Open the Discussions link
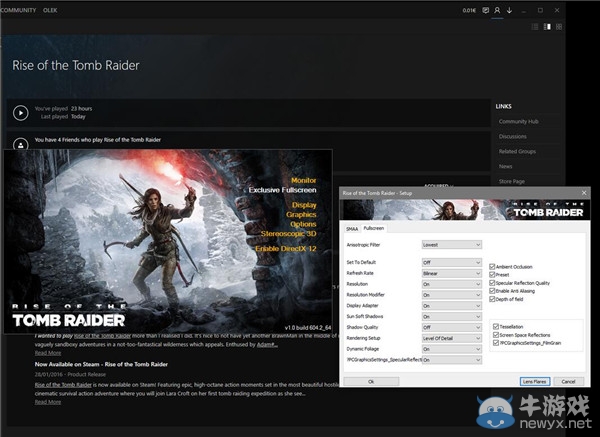The width and height of the screenshot is (600, 437). tap(512, 136)
